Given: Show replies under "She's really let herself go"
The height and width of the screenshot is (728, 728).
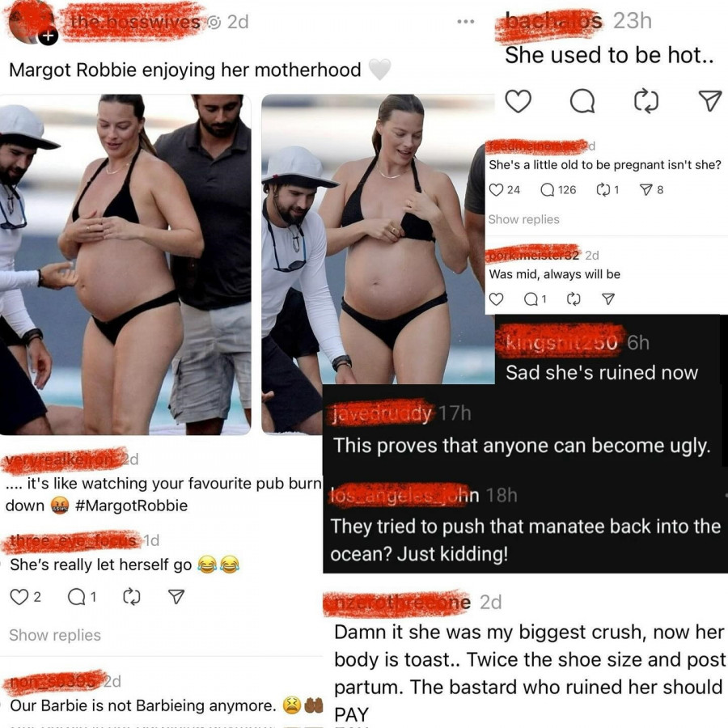Looking at the screenshot, I should click(55, 635).
